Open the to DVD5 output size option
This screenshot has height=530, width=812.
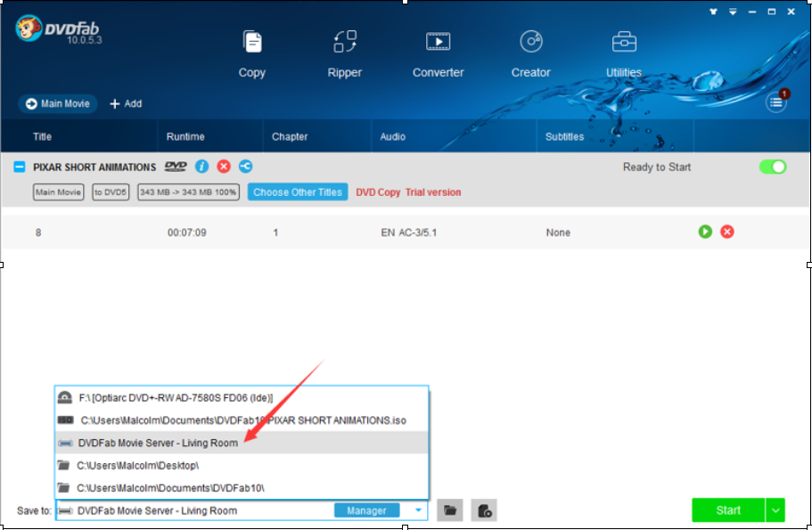(111, 192)
